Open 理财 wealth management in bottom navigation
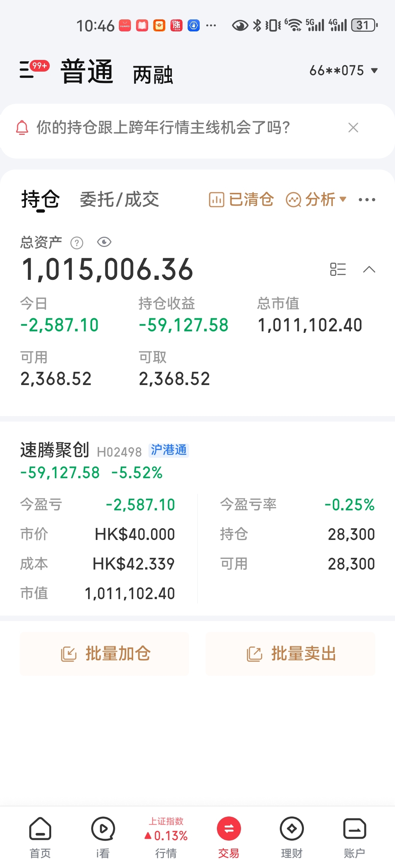The height and width of the screenshot is (868, 395). point(292,838)
